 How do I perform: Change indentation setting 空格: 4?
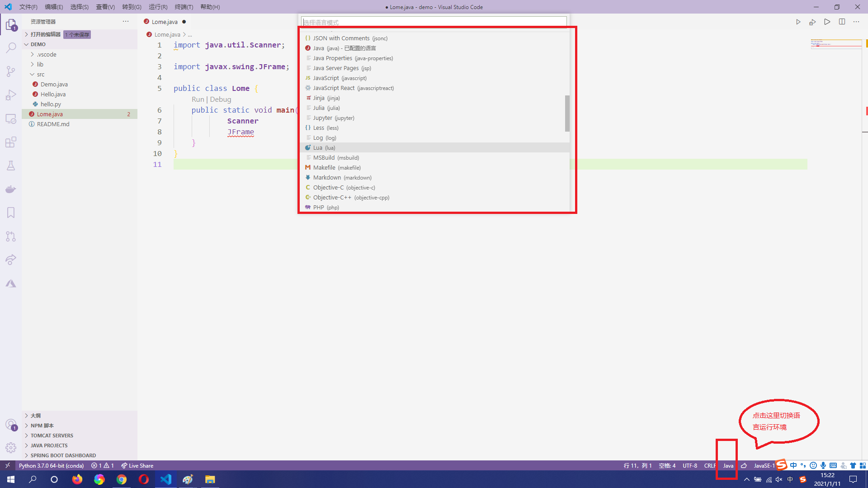click(667, 465)
